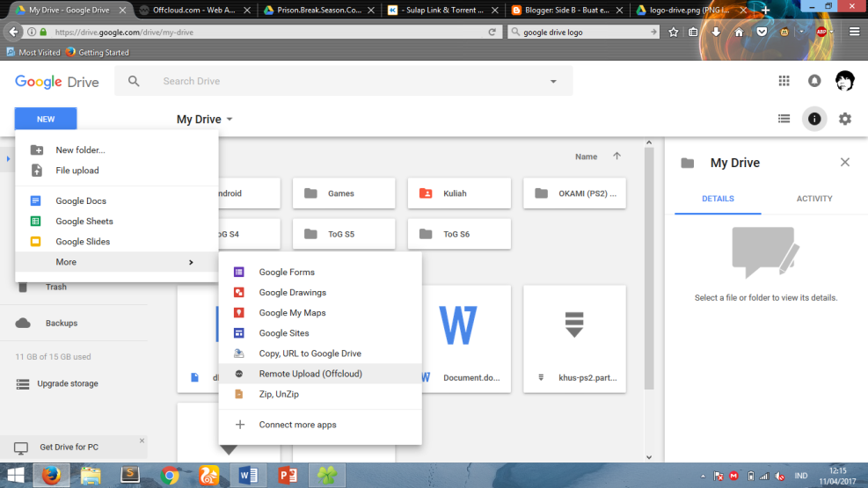Image resolution: width=868 pixels, height=488 pixels.
Task: Expand the More submenu arrow
Action: [191, 262]
